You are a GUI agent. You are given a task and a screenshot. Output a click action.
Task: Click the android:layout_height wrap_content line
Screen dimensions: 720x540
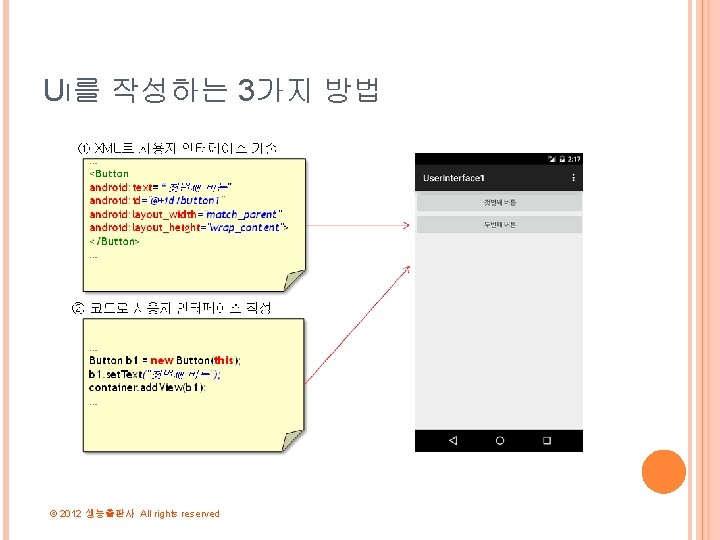189,227
